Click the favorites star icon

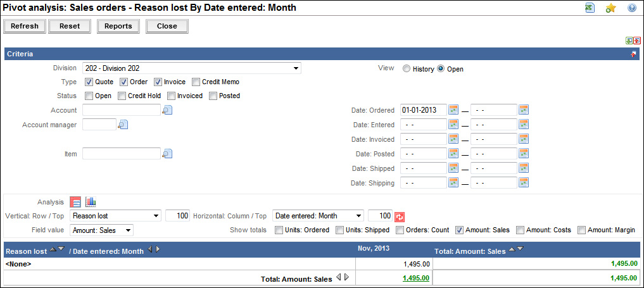pos(610,8)
